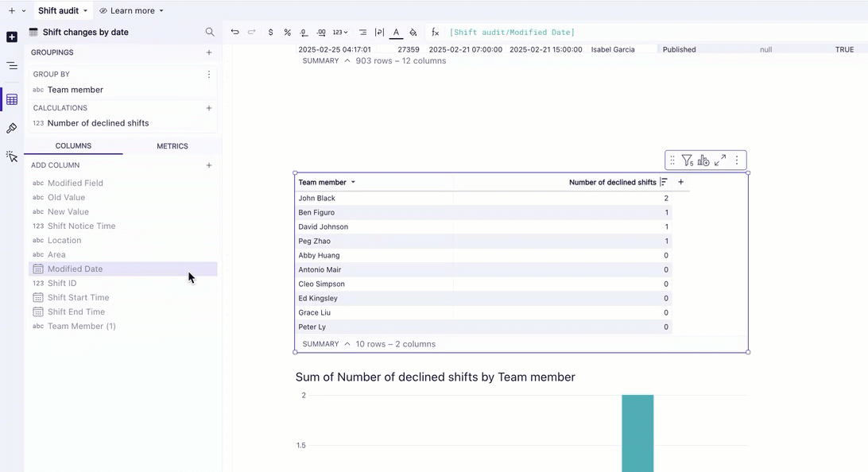Edit the Shift audit/Modified Date formula
This screenshot has height=472, width=868.
click(512, 32)
